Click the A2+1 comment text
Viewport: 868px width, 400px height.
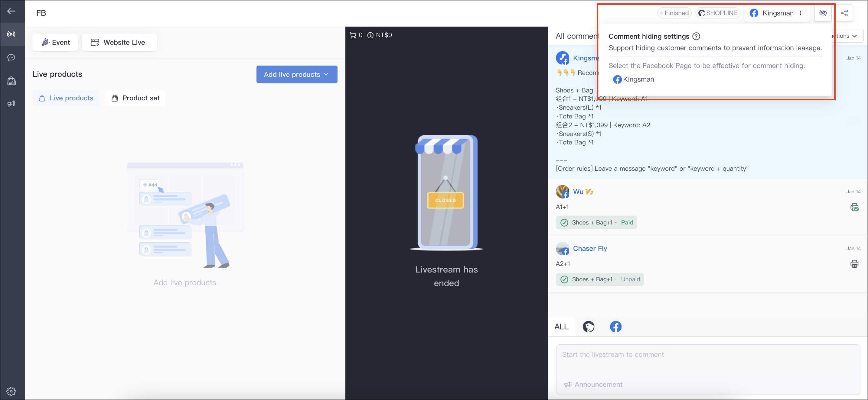(x=563, y=264)
